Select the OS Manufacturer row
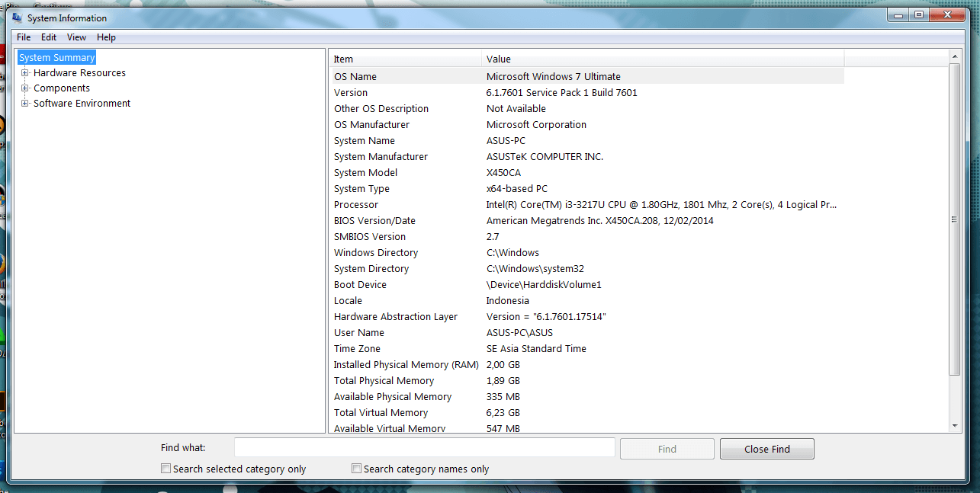The image size is (980, 493). pos(586,124)
